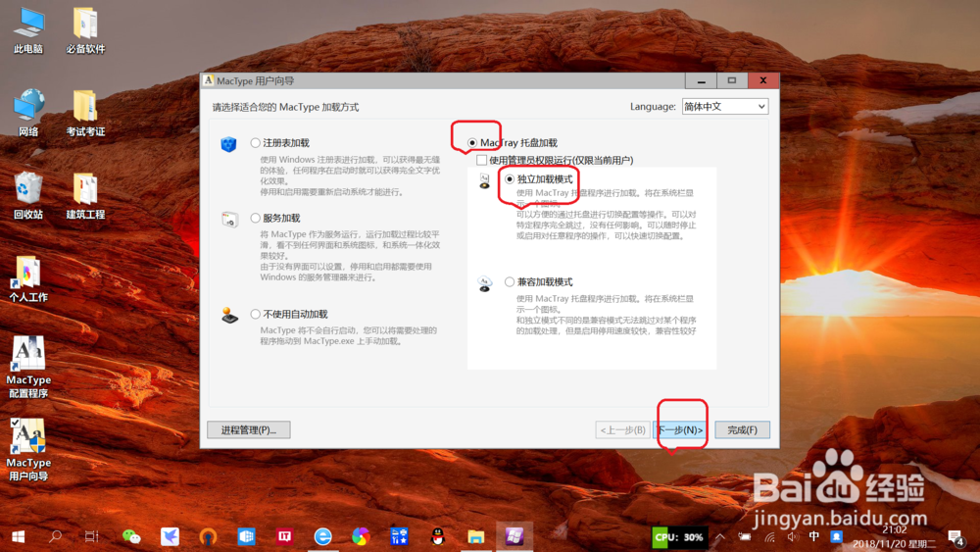Open the colorful pinwheel browser on taskbar
980x552 pixels.
[361, 536]
